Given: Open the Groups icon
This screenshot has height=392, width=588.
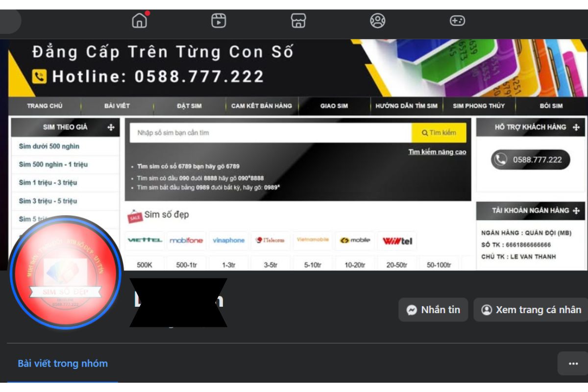Looking at the screenshot, I should [x=377, y=21].
